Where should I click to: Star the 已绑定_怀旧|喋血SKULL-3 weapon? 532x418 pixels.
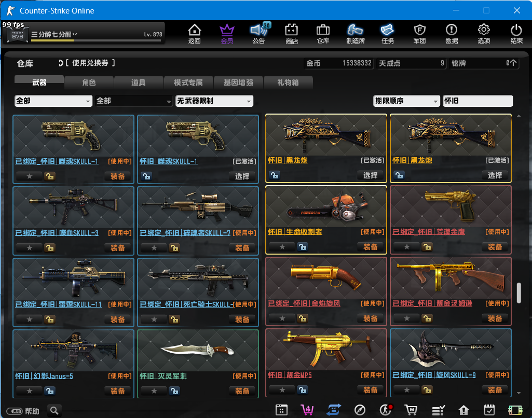[x=30, y=248]
